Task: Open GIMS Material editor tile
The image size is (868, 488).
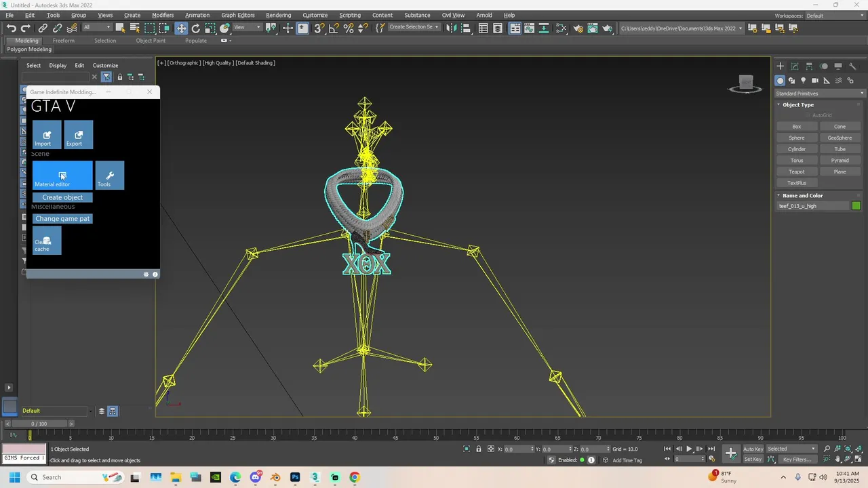Action: click(x=62, y=175)
